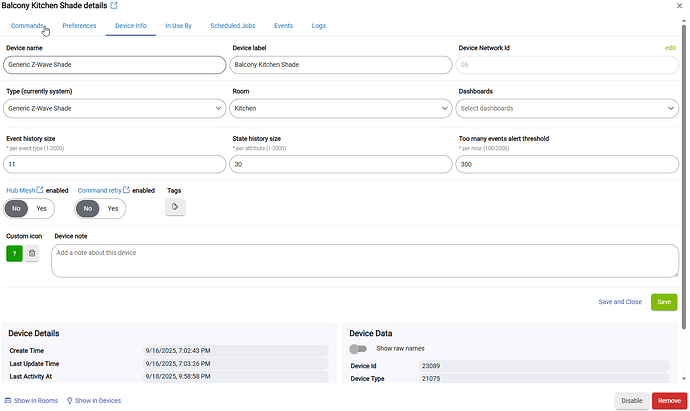Delete custom icon with trash button
Viewport: 690px width, 411px height.
click(32, 254)
